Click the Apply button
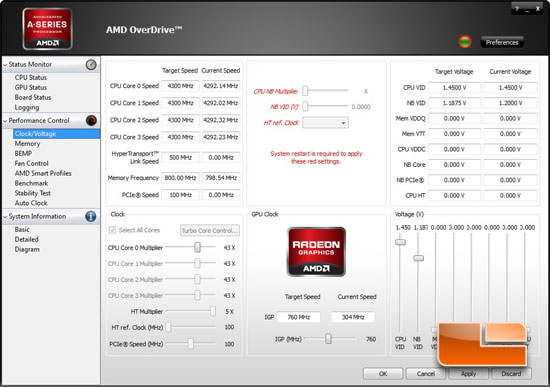The height and width of the screenshot is (387, 550). click(469, 374)
